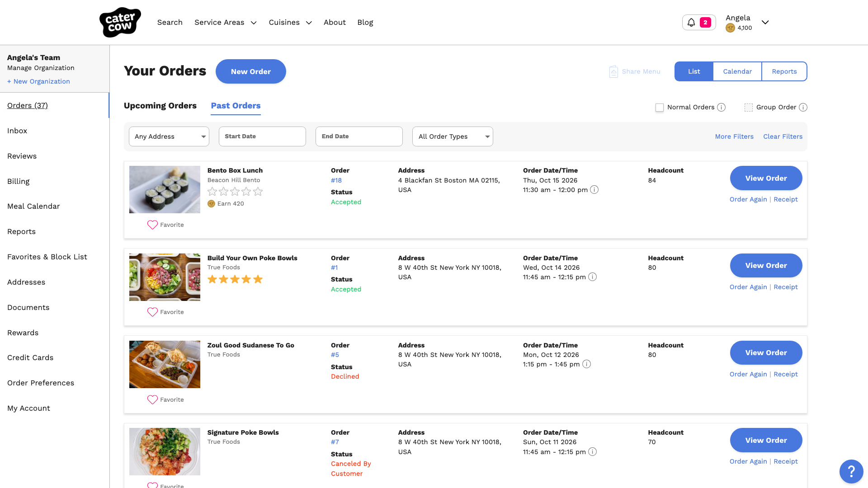Switch to List view
Image resolution: width=868 pixels, height=488 pixels.
point(694,71)
